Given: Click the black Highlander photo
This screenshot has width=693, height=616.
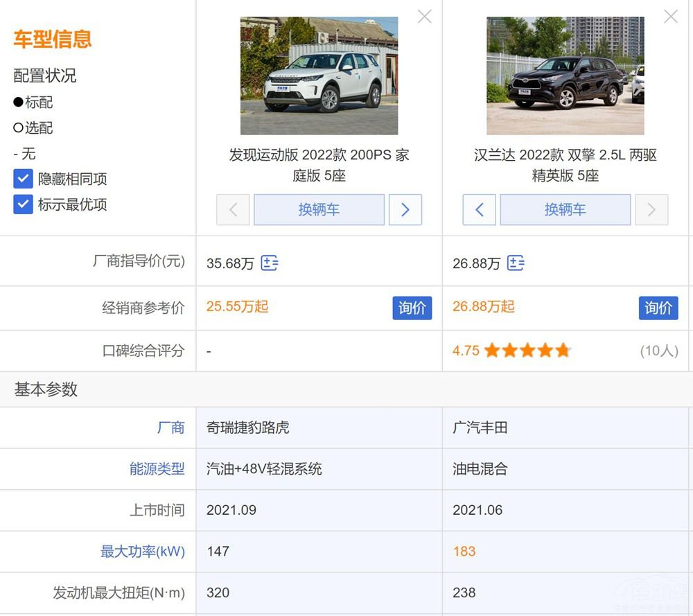Looking at the screenshot, I should pos(565,76).
